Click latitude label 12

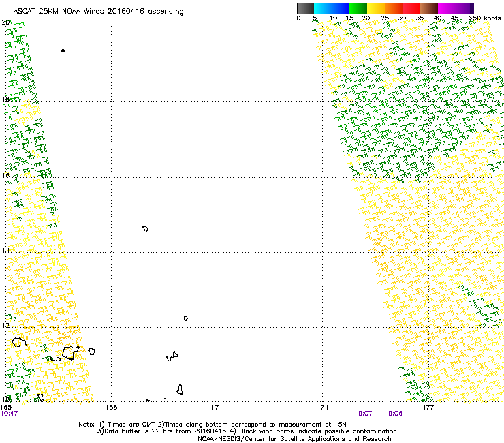5,326
